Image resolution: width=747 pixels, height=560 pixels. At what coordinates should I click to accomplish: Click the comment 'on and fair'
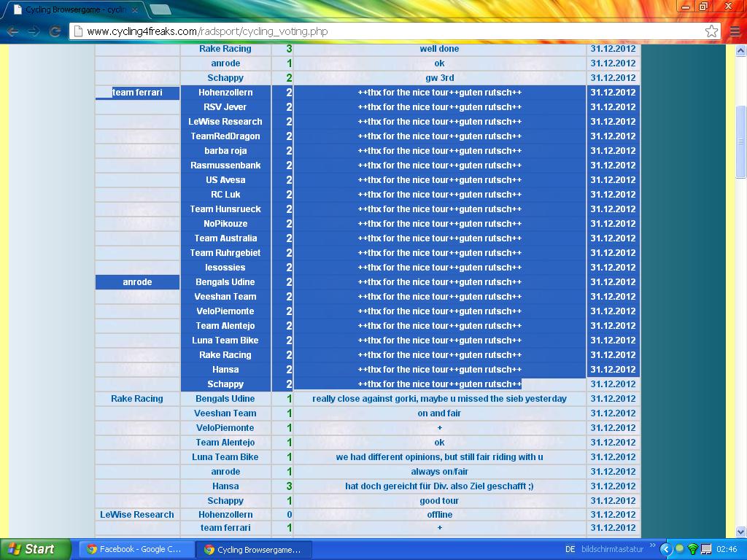[439, 413]
